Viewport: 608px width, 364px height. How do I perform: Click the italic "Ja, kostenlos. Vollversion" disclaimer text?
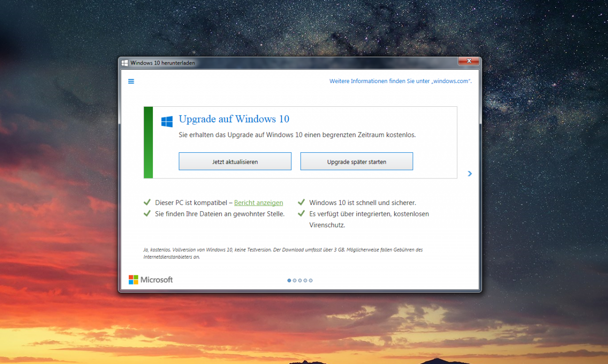283,253
